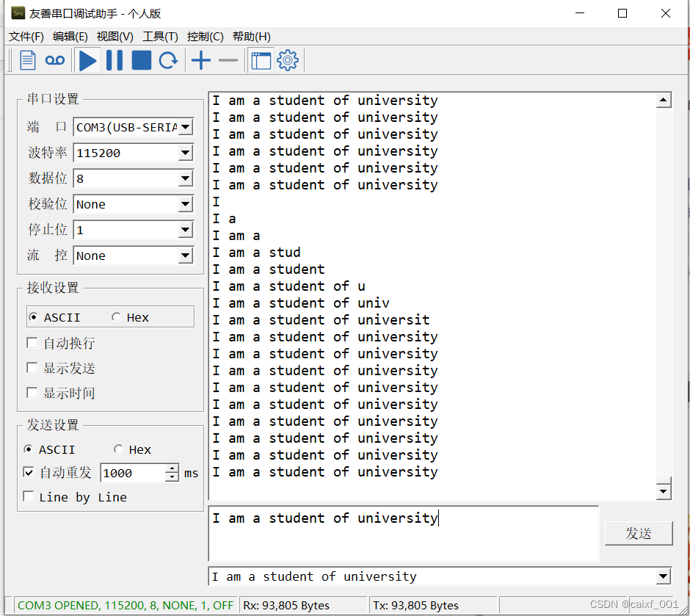Click the receive area scroll up arrow
Screen dimensions: 690x616
[663, 101]
